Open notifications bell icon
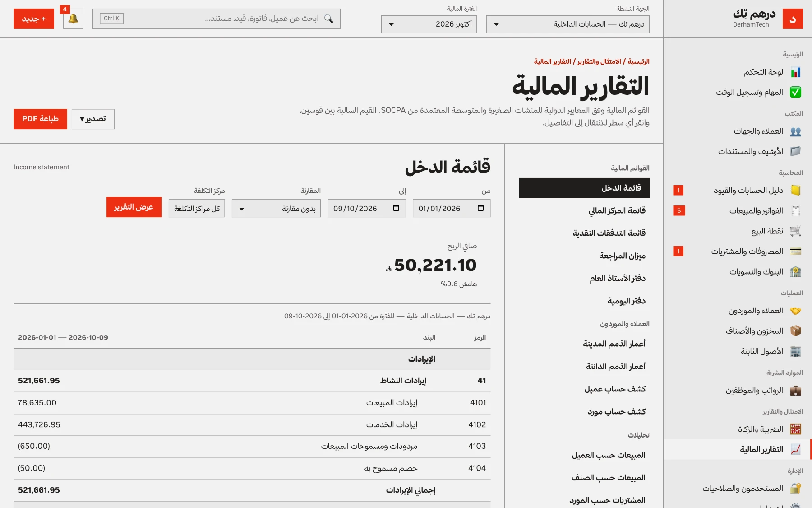This screenshot has height=508, width=812. coord(73,19)
